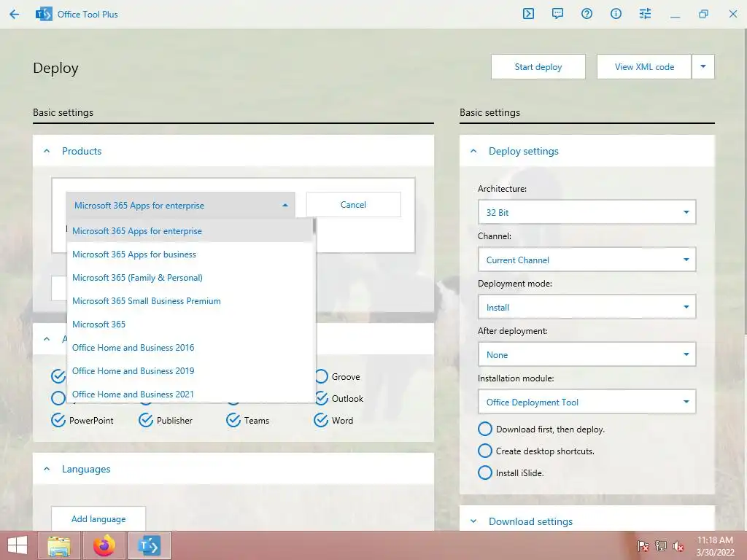Cancel the product selection
Viewport: 747px width, 560px height.
353,205
